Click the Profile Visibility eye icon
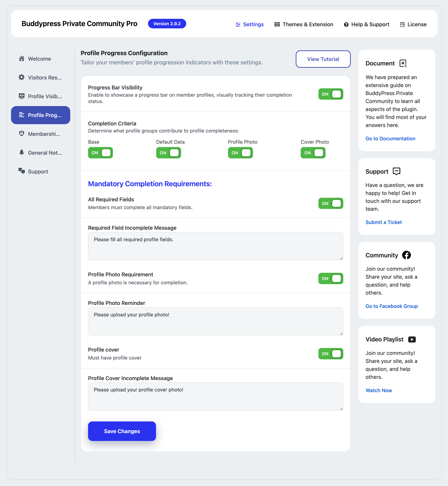This screenshot has width=448, height=486. click(x=22, y=96)
